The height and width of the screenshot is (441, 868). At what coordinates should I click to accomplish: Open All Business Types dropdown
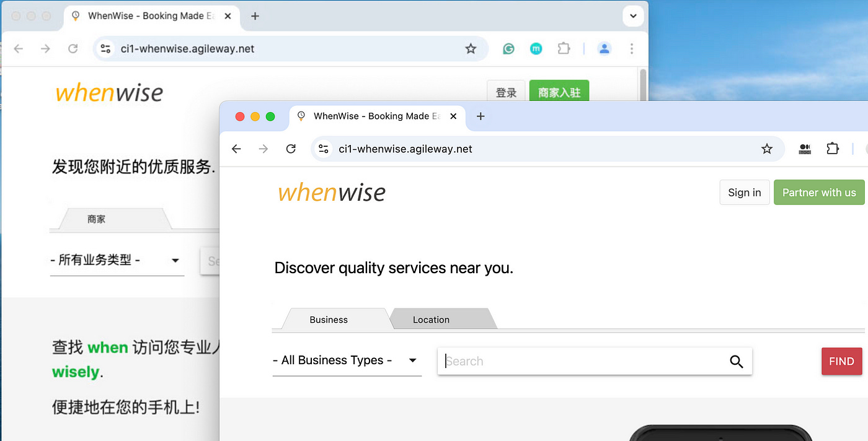point(347,360)
